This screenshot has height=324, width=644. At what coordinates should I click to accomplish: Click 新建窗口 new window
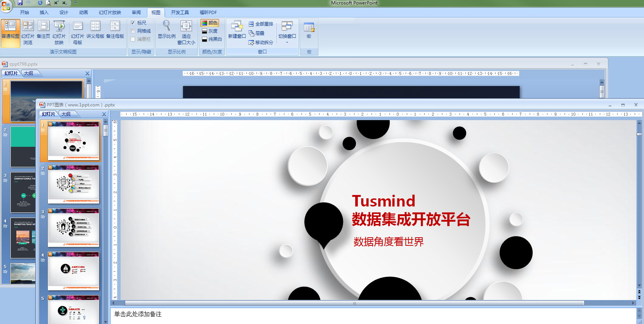point(237,30)
